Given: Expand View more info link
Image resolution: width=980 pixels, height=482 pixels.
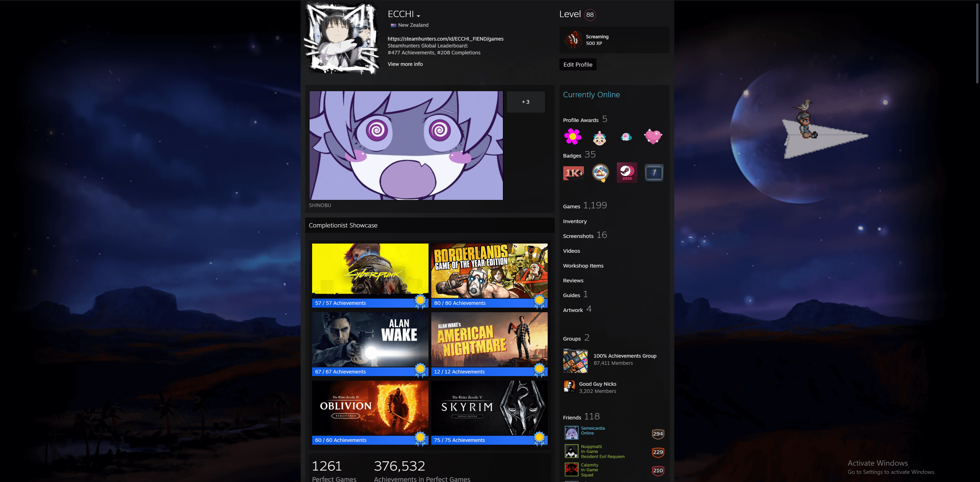Looking at the screenshot, I should [x=405, y=64].
